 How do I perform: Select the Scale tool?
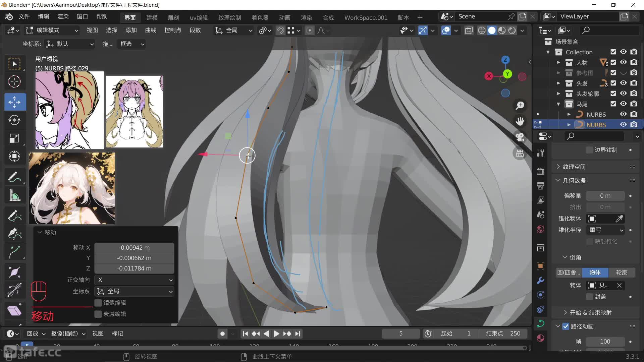(14, 138)
